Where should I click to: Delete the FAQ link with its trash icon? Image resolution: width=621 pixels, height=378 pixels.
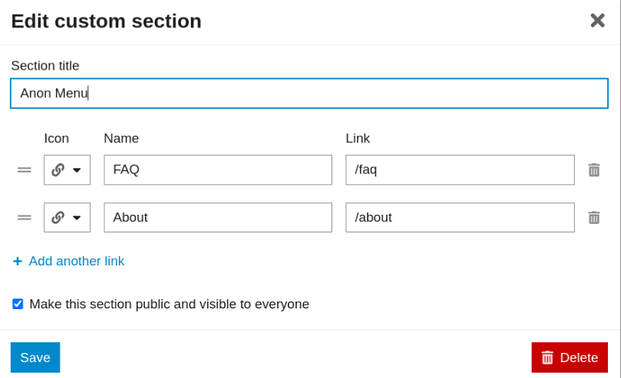click(594, 170)
